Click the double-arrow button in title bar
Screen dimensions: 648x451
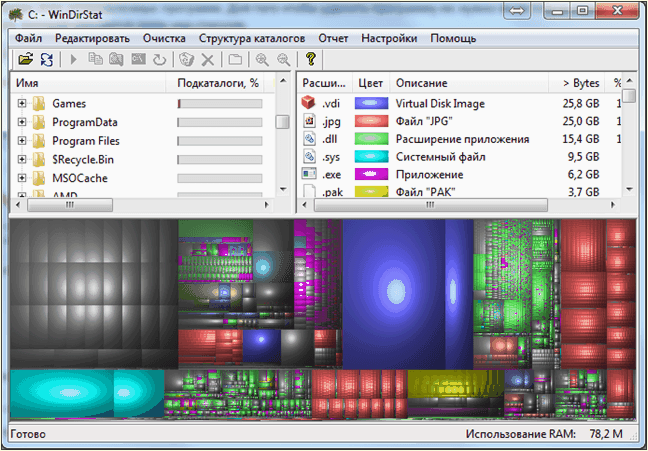517,12
